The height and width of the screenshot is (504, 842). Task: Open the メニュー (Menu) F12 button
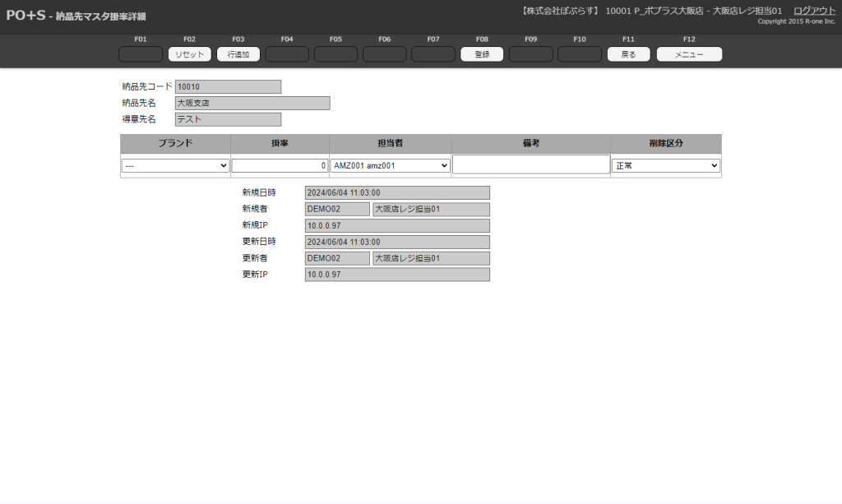pos(689,54)
